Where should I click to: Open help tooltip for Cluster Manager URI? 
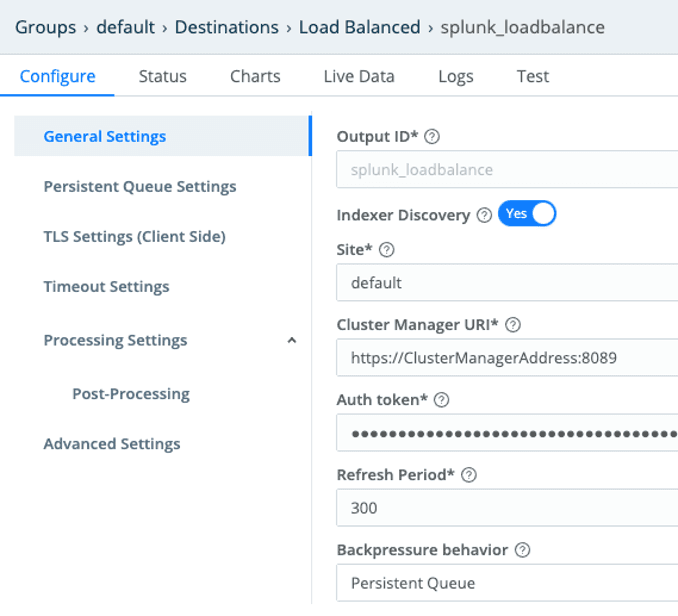(515, 325)
